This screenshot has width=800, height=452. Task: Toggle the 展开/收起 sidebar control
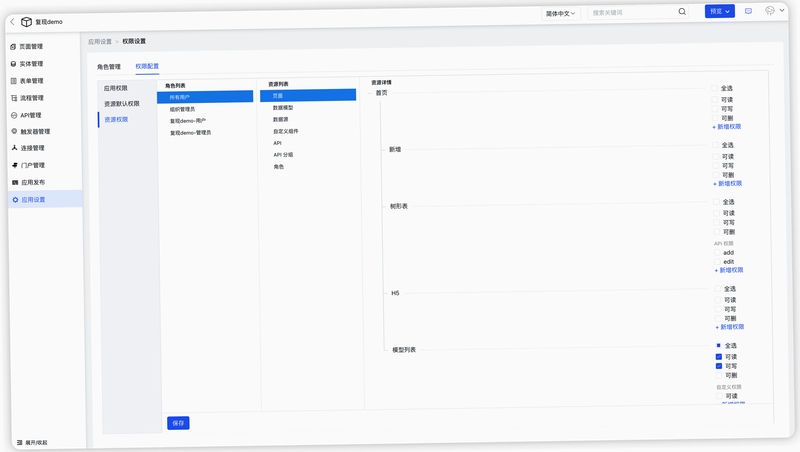(x=32, y=442)
